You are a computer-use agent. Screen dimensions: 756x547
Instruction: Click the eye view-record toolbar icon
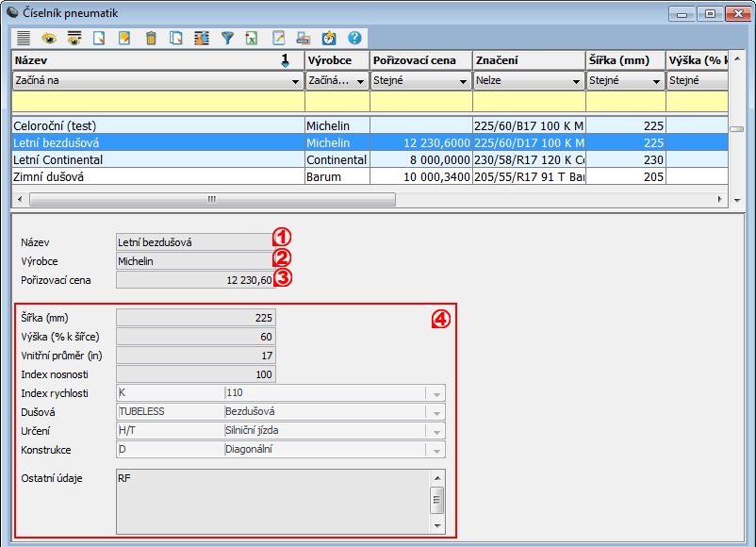(49, 39)
